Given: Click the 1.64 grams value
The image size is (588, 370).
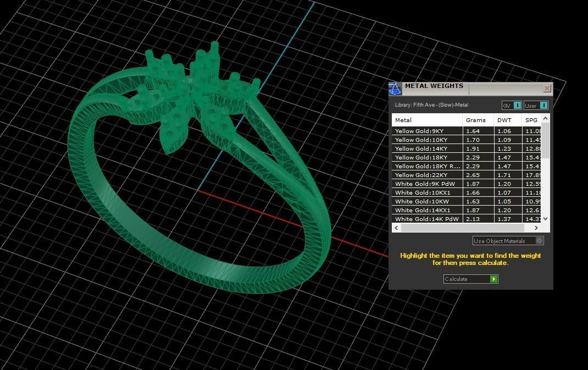Looking at the screenshot, I should tap(473, 131).
